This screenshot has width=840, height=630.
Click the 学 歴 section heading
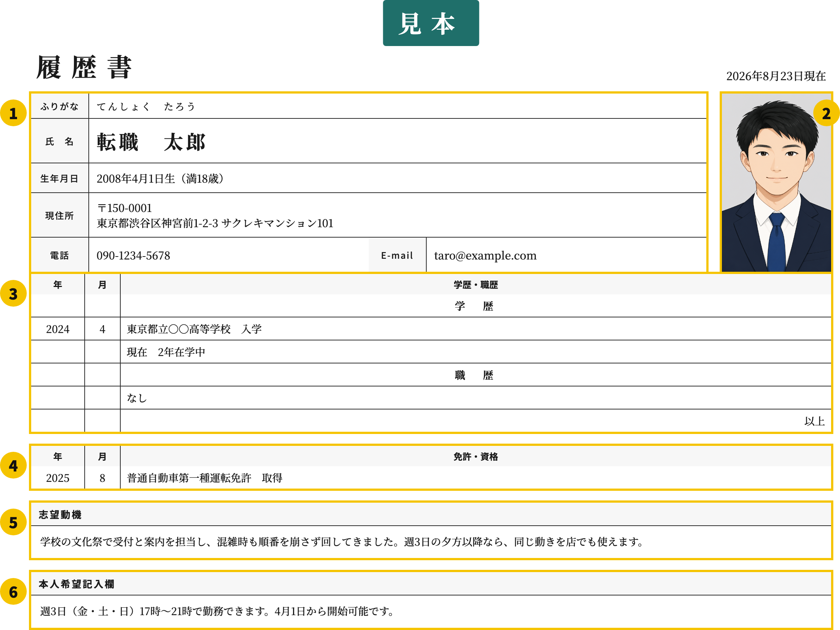(474, 306)
